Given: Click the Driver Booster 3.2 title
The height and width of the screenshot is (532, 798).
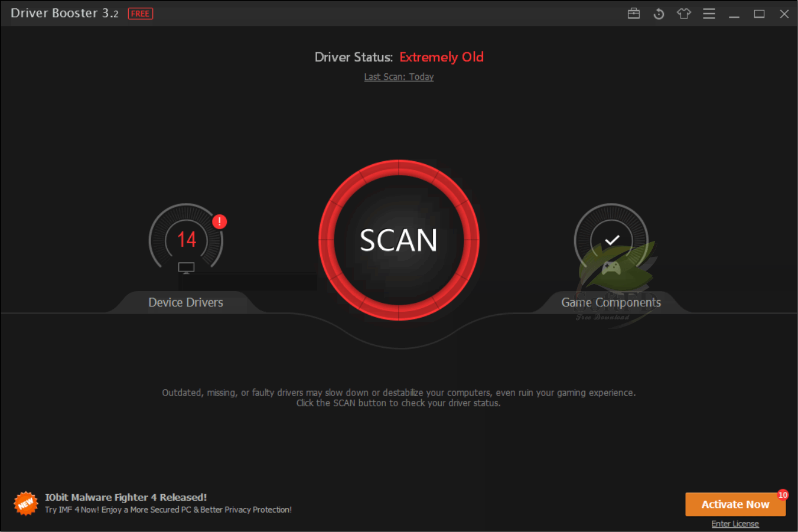Looking at the screenshot, I should [x=64, y=13].
